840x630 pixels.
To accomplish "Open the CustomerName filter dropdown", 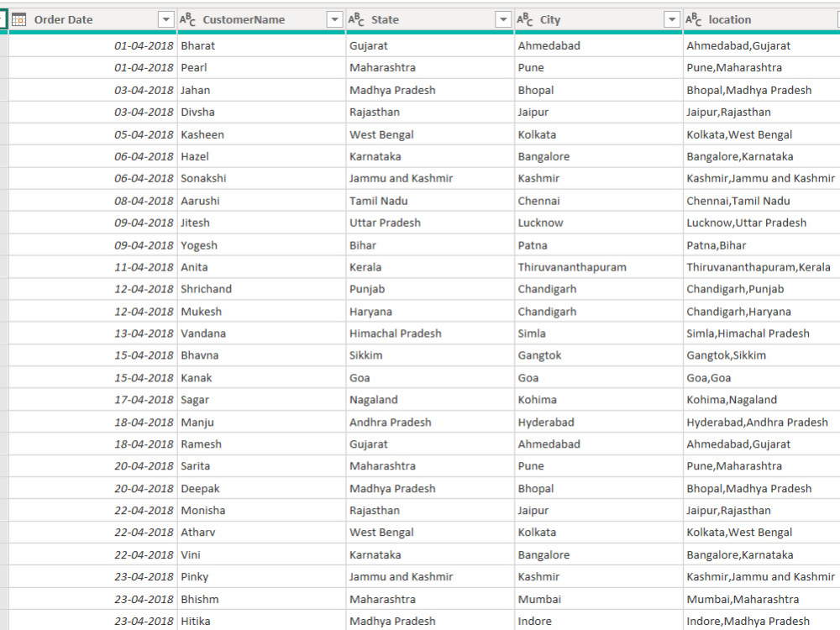I will click(335, 20).
